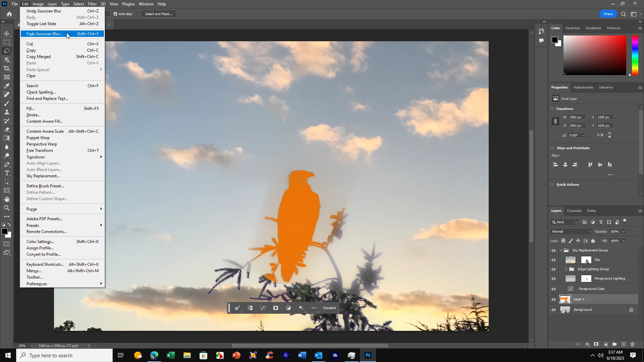Click the flip horizontal icon in Properties
Viewport: 644px width, 362px height.
click(x=600, y=135)
